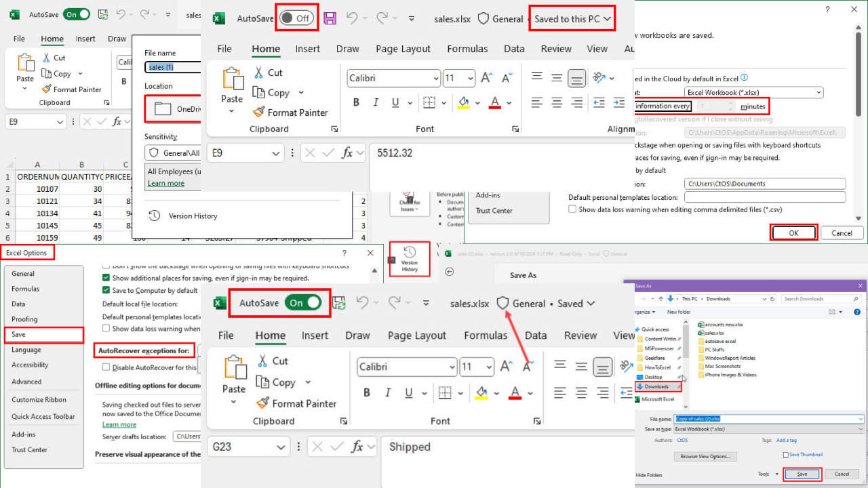Open Formulas tab in G23 Shipped window
The width and height of the screenshot is (868, 488).
click(x=486, y=335)
